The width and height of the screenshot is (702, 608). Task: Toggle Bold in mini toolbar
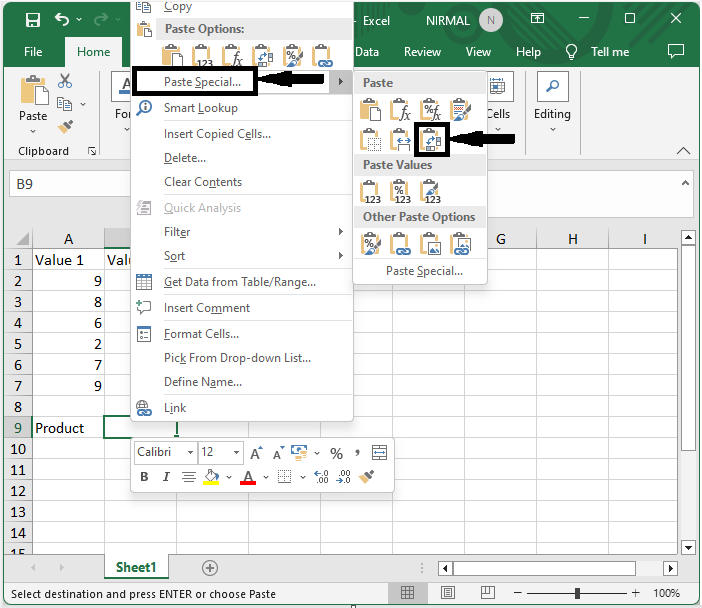[144, 477]
